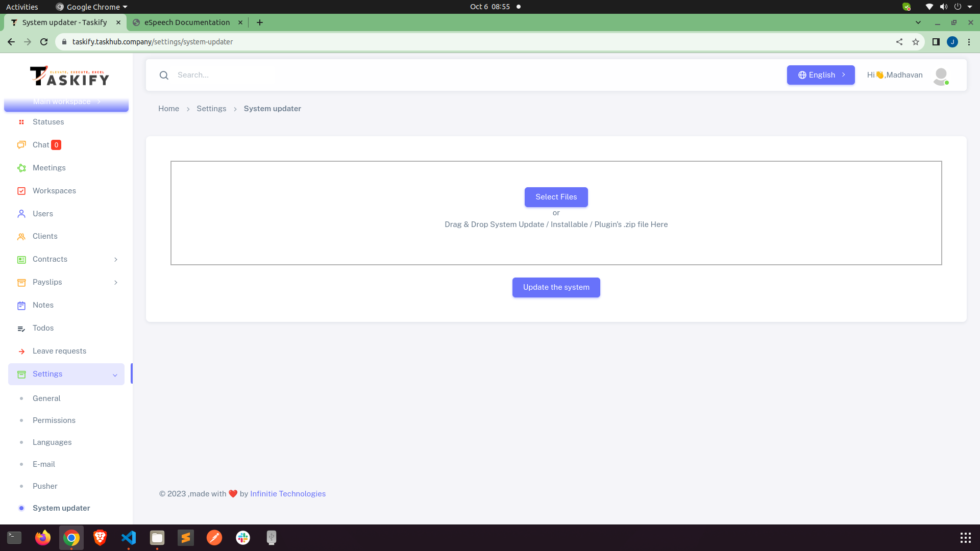Click the Leave requests arrow icon
Image resolution: width=980 pixels, height=551 pixels.
(x=21, y=351)
